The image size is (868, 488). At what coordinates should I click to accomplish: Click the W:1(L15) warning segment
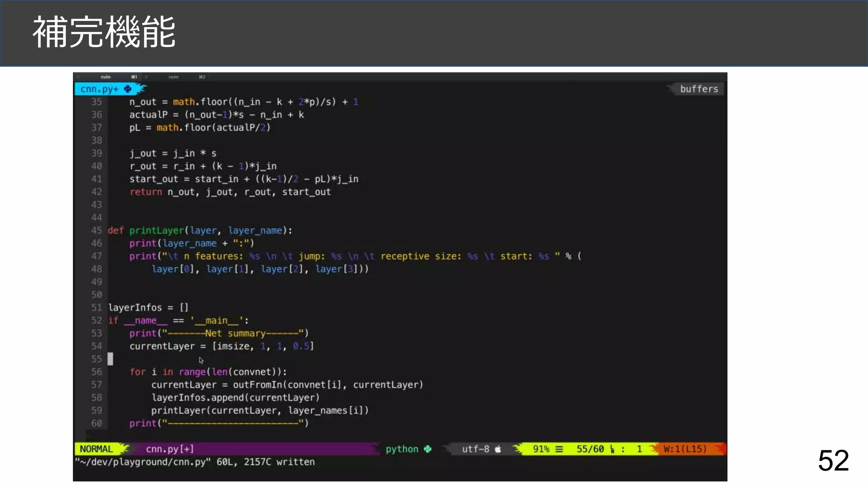point(685,449)
